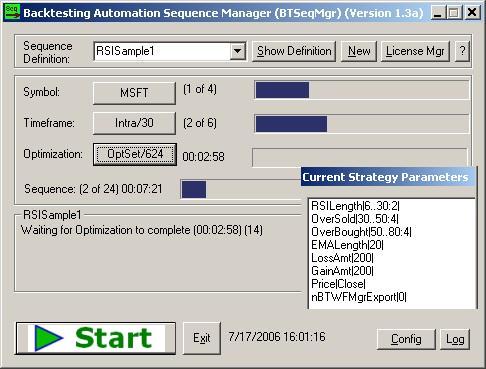Exit the application

point(202,338)
